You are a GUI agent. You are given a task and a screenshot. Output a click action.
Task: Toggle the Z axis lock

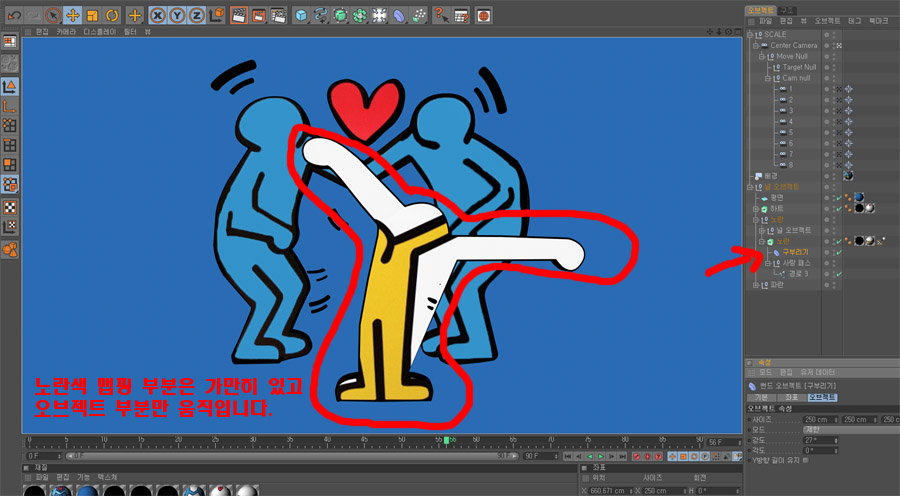coord(197,16)
